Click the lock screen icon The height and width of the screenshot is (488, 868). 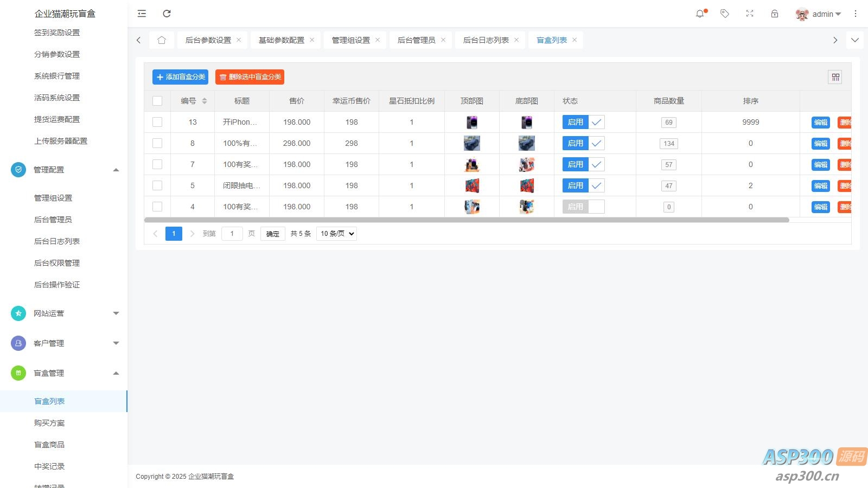click(x=774, y=14)
